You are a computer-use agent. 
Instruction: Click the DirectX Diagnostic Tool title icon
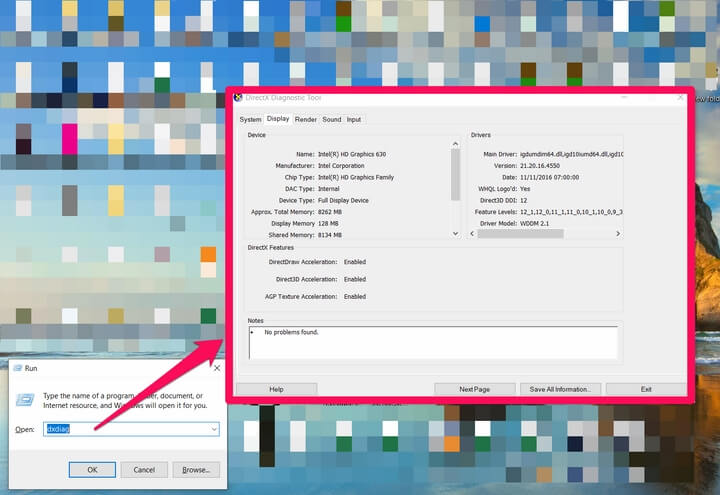tap(238, 97)
